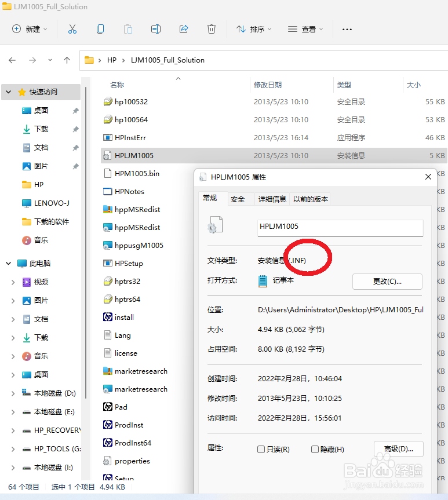Select file hp100532
The image size is (448, 500).
coord(131,102)
